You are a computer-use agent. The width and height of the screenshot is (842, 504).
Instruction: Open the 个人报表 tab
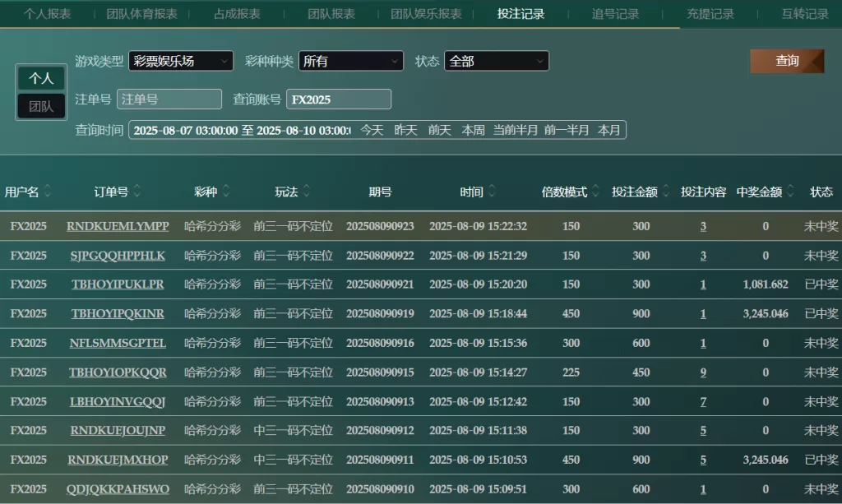click(x=47, y=14)
